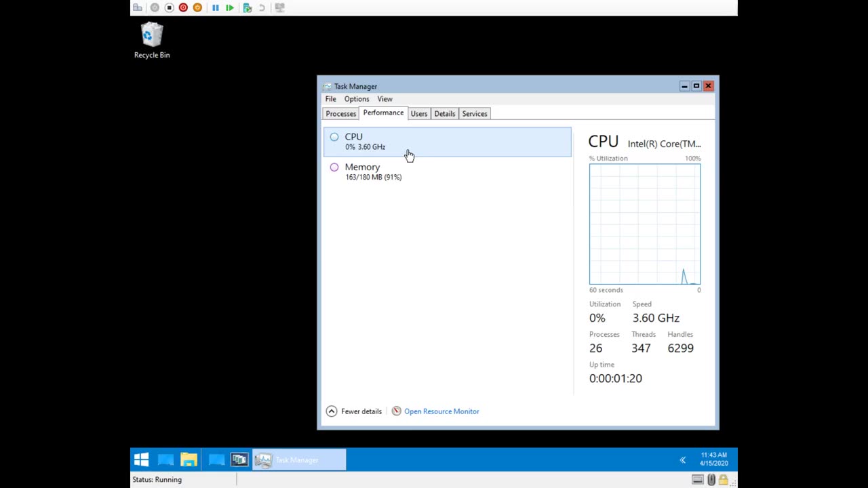Open Resource Monitor link
This screenshot has width=868, height=488.
(x=441, y=411)
